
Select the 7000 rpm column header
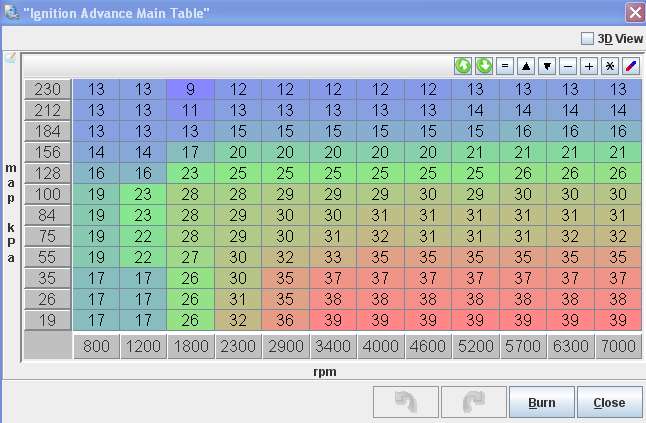(x=618, y=346)
